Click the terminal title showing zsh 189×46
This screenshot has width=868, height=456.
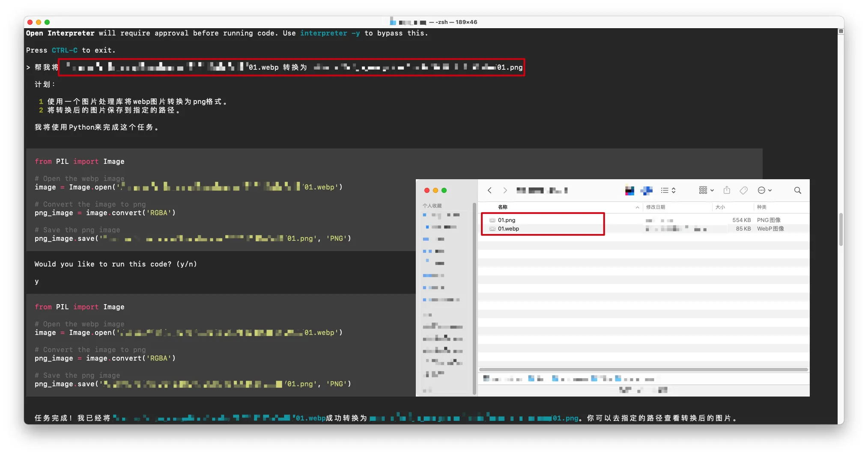(x=453, y=22)
